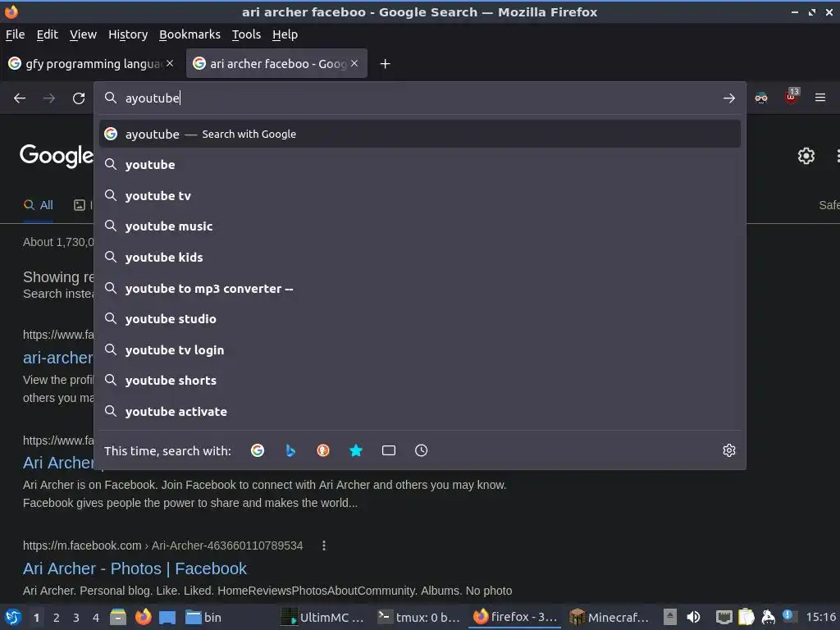Switch to workspace 2

point(57,618)
